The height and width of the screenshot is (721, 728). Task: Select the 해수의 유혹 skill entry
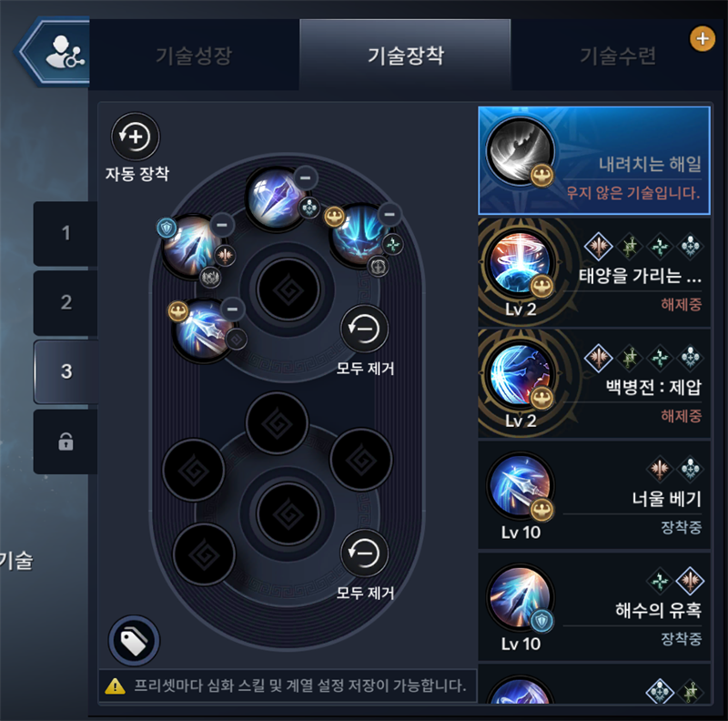[x=594, y=606]
